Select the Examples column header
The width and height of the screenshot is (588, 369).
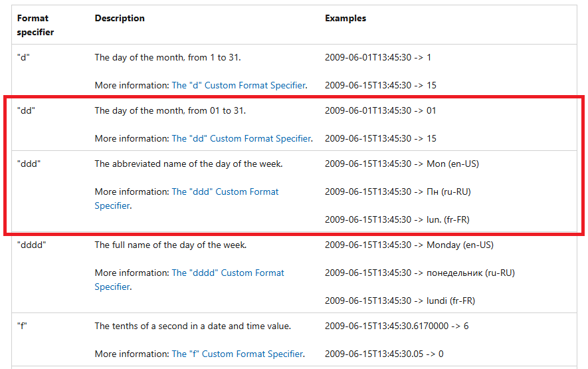345,19
